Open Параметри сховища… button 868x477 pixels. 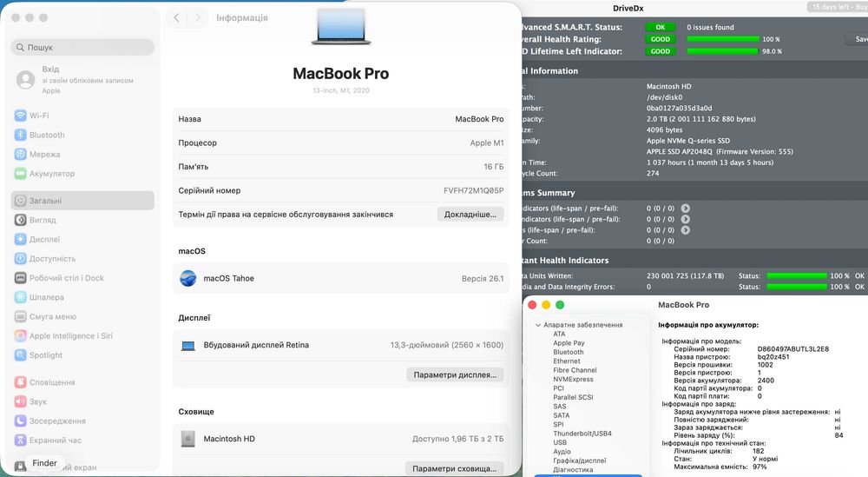click(455, 468)
